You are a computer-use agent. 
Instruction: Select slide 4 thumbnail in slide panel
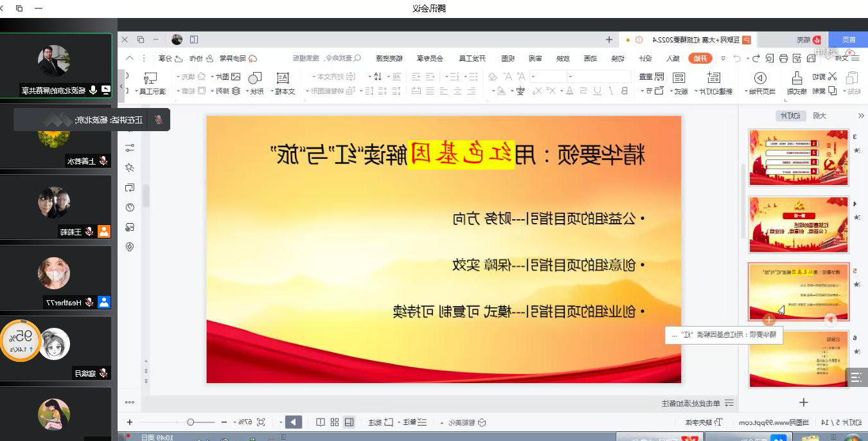[799, 224]
